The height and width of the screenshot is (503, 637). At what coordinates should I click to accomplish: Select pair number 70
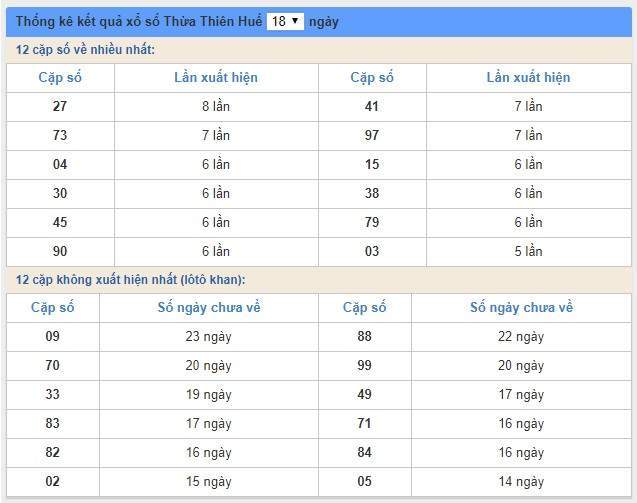click(x=52, y=366)
